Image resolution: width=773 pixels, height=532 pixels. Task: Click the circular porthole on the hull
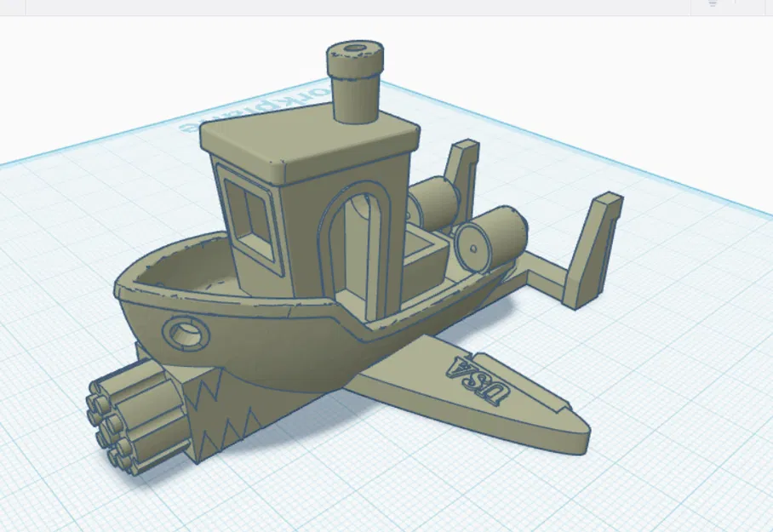[186, 330]
